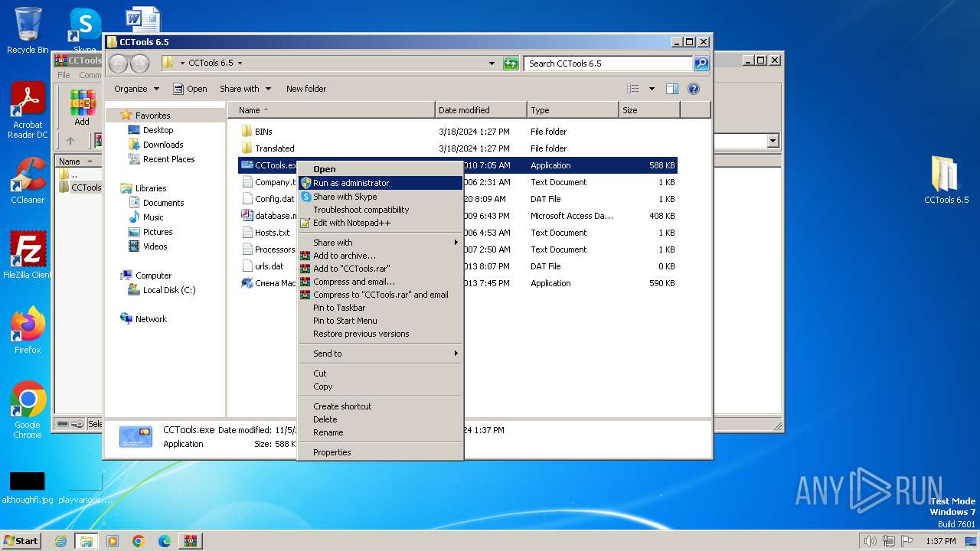Expand Share with submenu in context menu
This screenshot has width=980, height=551.
pyautogui.click(x=381, y=243)
